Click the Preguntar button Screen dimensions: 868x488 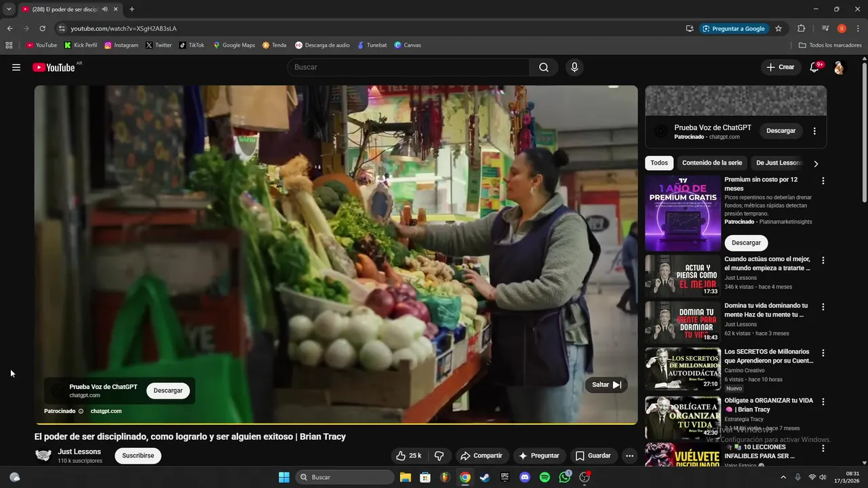(539, 455)
